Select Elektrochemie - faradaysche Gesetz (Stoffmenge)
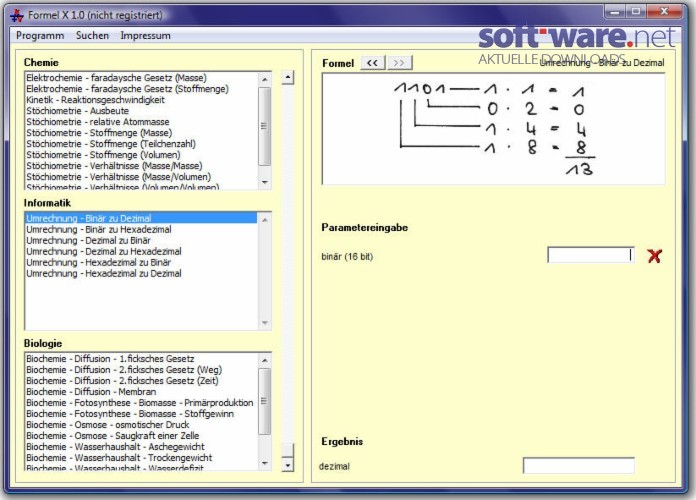 [141, 89]
